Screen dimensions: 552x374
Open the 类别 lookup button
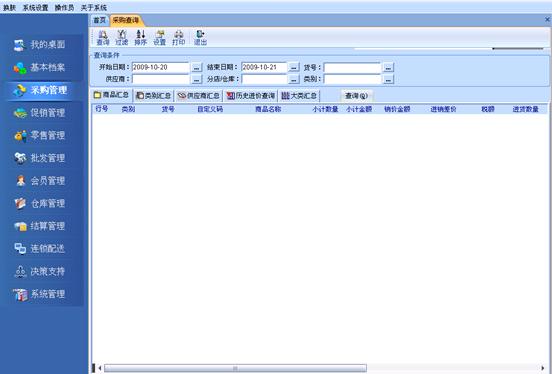coord(388,79)
